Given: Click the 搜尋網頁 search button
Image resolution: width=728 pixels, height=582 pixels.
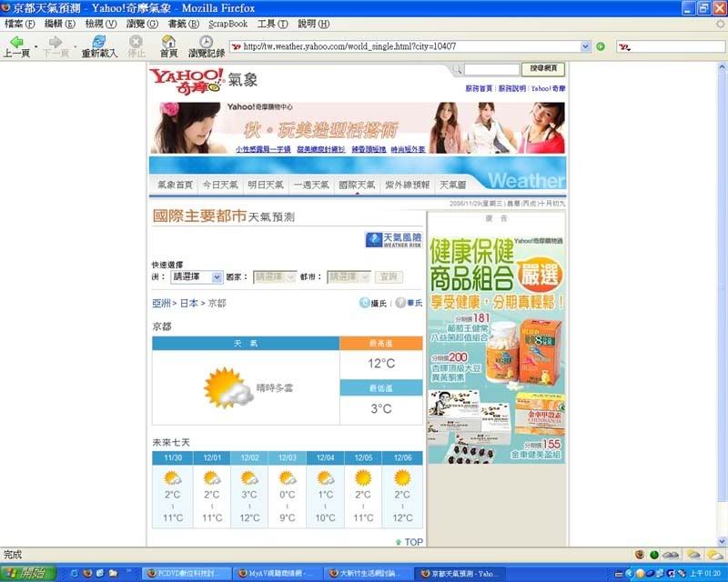Looking at the screenshot, I should (x=542, y=69).
